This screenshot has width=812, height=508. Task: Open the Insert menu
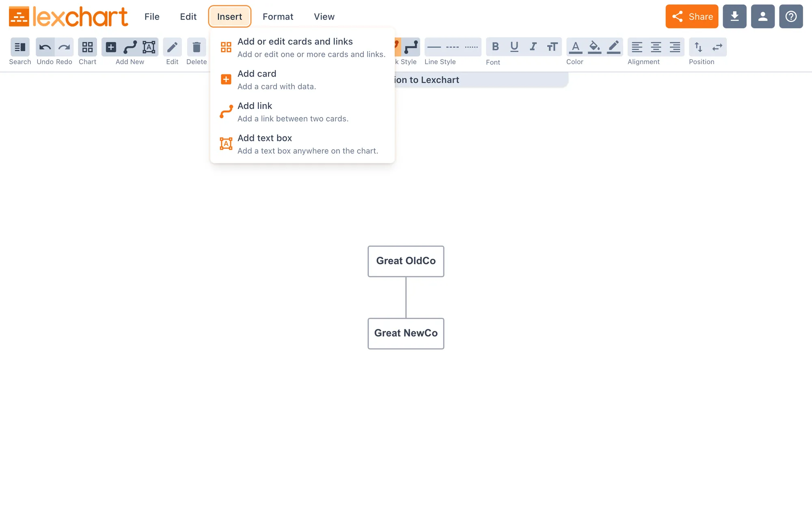[230, 16]
